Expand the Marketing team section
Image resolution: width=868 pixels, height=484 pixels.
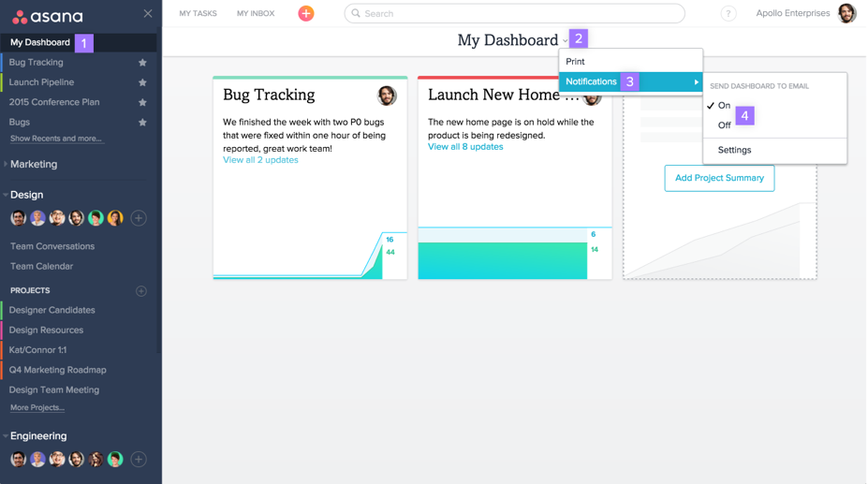point(6,164)
